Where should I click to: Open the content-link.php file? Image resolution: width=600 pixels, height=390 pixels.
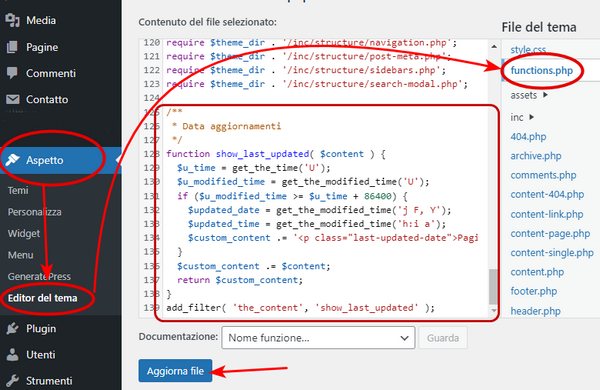pyautogui.click(x=547, y=214)
